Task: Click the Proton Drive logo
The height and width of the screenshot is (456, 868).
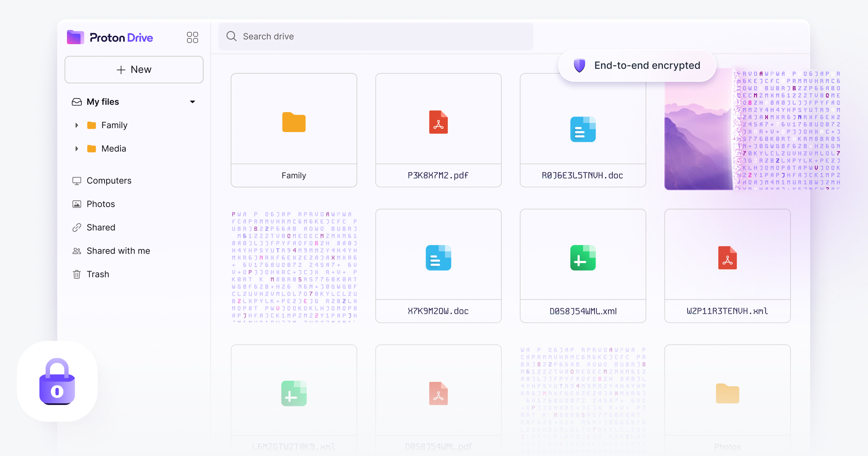Action: pyautogui.click(x=110, y=37)
